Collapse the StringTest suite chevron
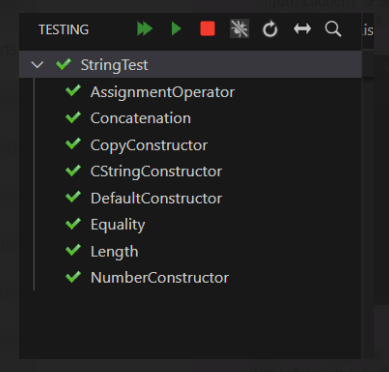The width and height of the screenshot is (389, 372). [x=37, y=64]
